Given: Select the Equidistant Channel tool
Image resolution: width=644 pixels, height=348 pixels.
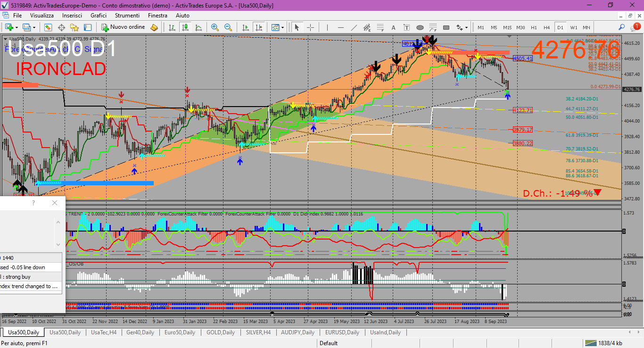Looking at the screenshot, I should [x=367, y=27].
